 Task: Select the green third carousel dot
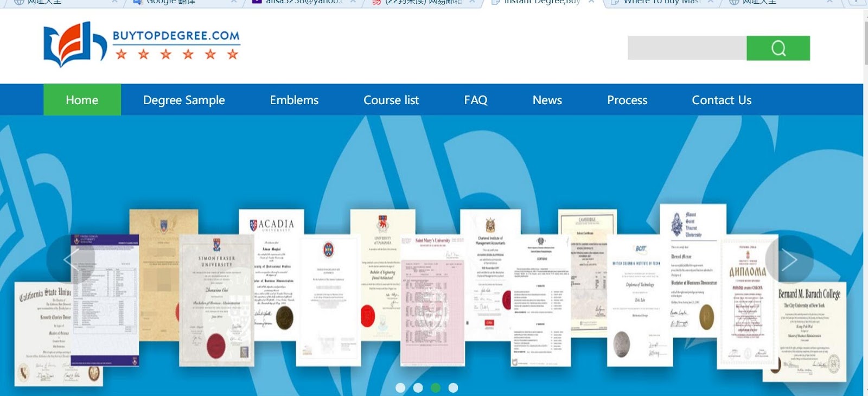435,387
